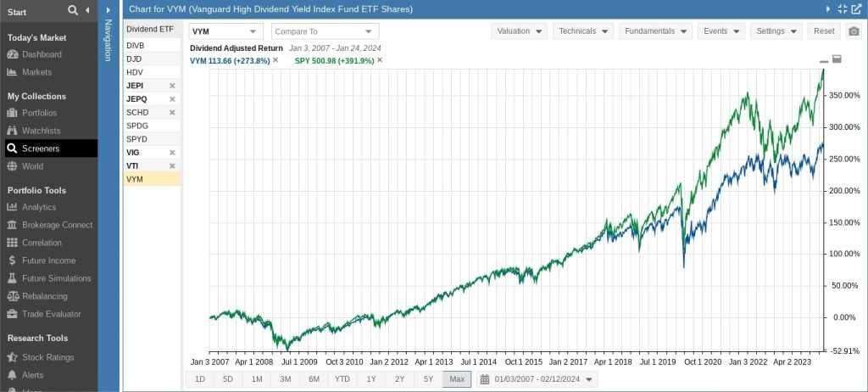Open Stock Ratings under Research Tools
The width and height of the screenshot is (868, 392).
click(x=47, y=357)
